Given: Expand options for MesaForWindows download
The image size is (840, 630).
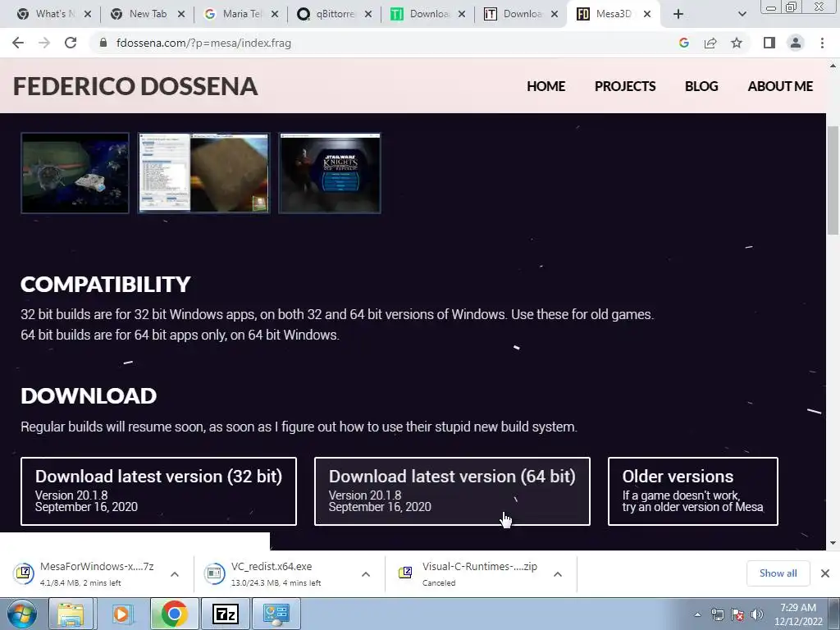Looking at the screenshot, I should tap(175, 573).
